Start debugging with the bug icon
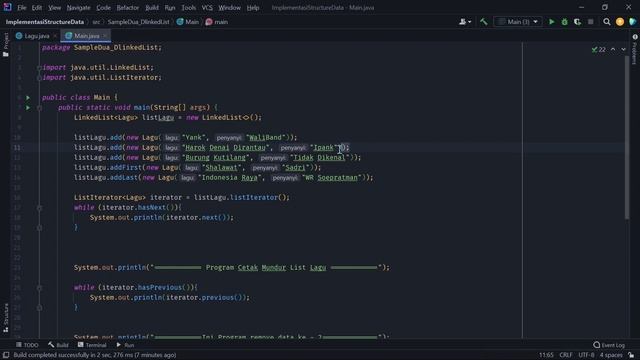The image size is (640, 360). coord(564,22)
